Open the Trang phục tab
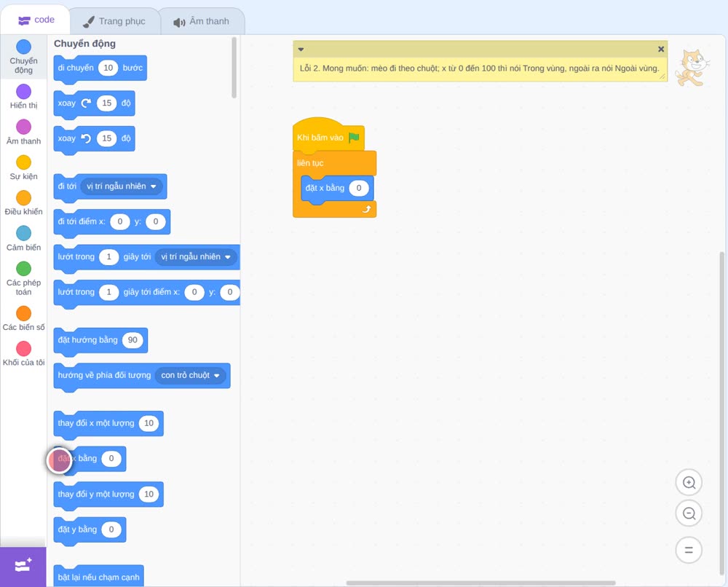728x587 pixels. (x=115, y=21)
